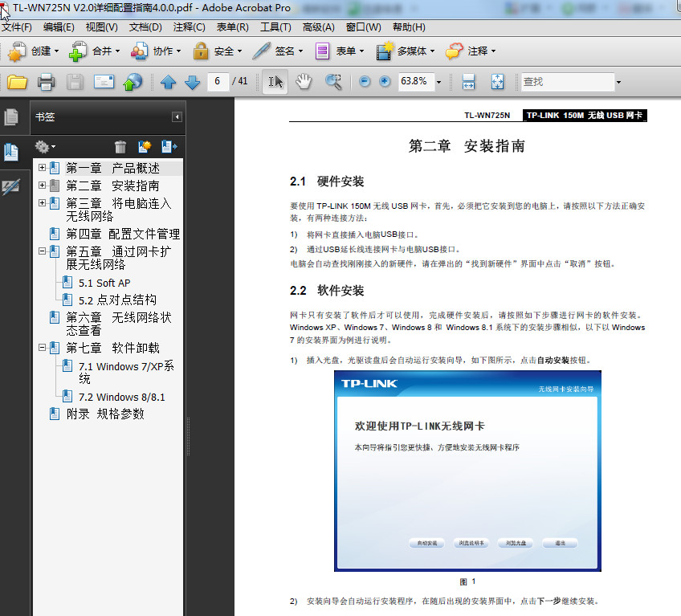Viewport: 681px width, 616px height.
Task: Open the 高级(A) menu
Action: pyautogui.click(x=319, y=27)
